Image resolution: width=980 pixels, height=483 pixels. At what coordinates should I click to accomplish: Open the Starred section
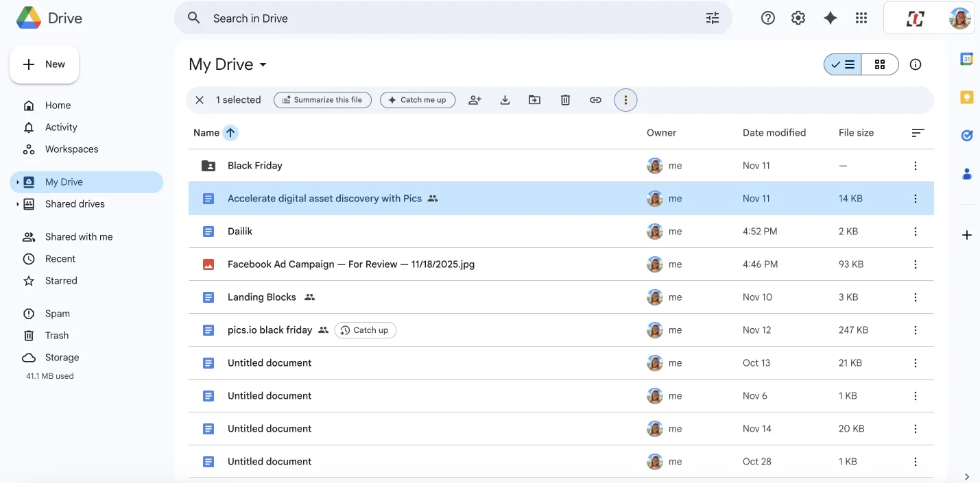pyautogui.click(x=61, y=281)
